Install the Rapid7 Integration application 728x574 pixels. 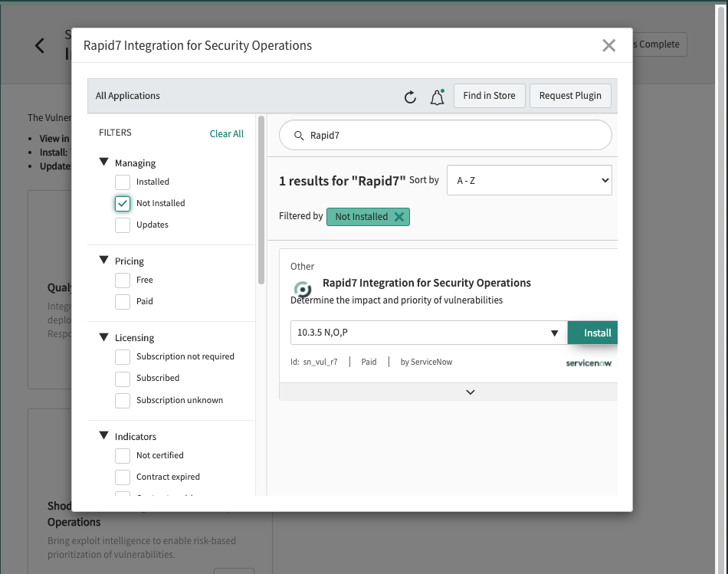point(593,333)
